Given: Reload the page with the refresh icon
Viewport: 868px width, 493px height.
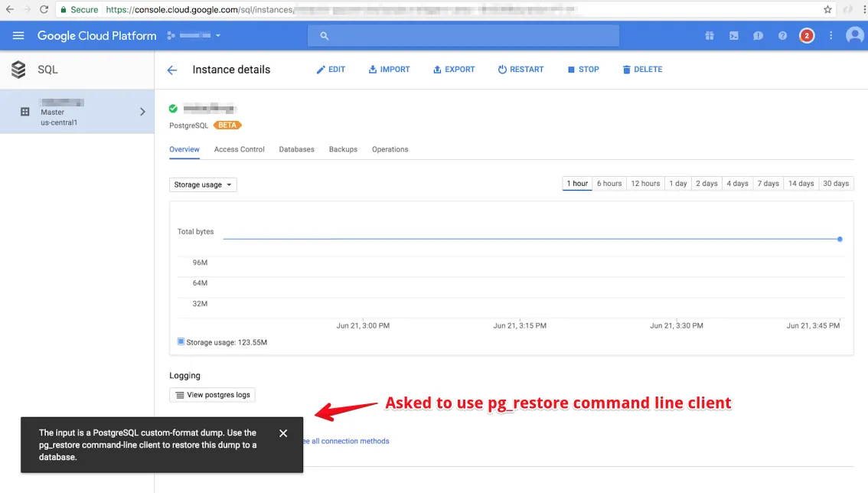Looking at the screenshot, I should 44,9.
